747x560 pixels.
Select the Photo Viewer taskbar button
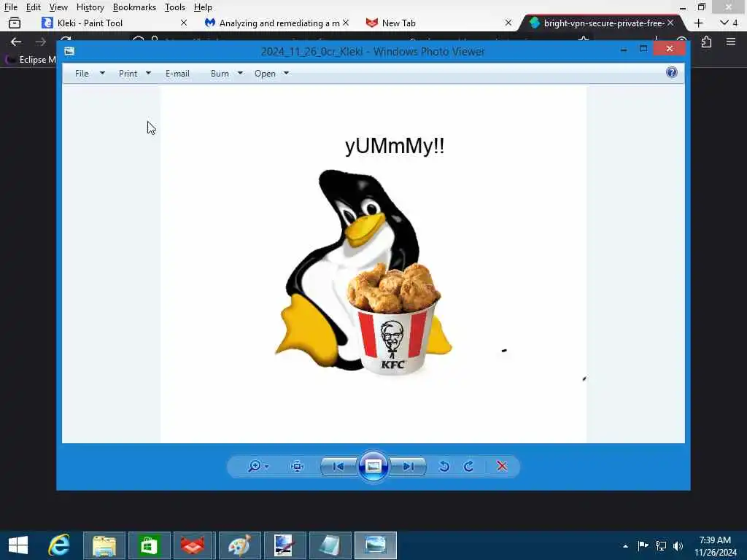[376, 545]
